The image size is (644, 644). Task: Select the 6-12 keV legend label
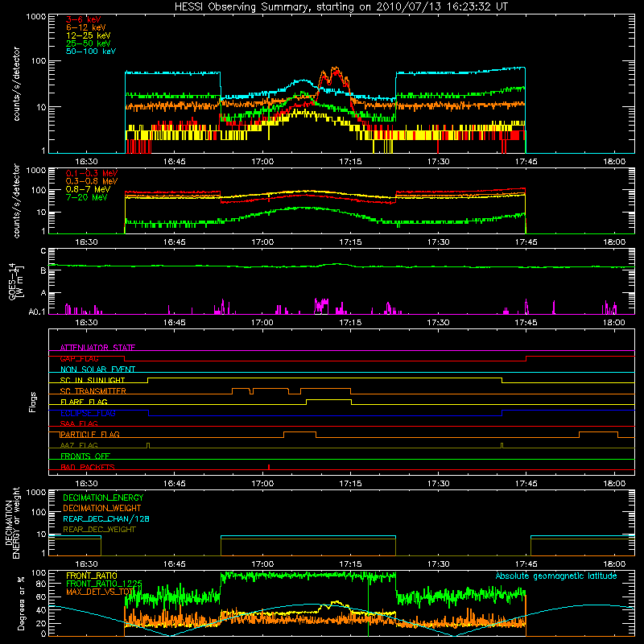tap(86, 27)
